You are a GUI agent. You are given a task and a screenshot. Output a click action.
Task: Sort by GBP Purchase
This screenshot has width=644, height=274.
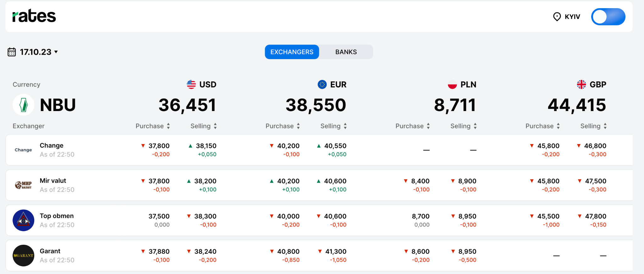coord(543,126)
